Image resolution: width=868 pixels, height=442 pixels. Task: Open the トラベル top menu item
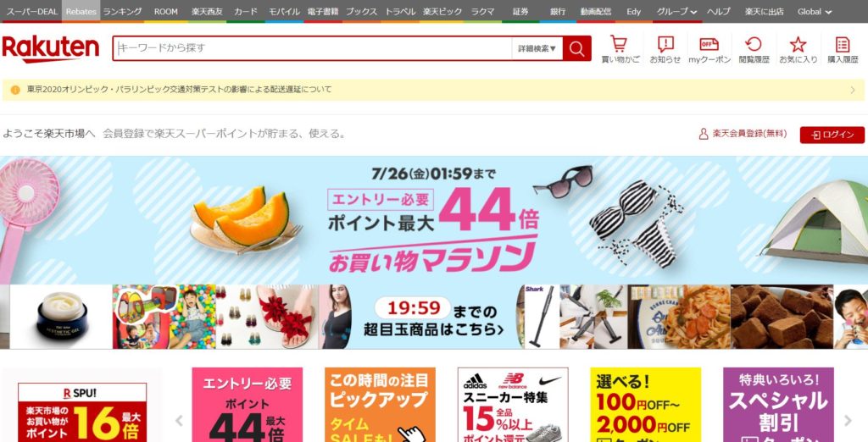tap(400, 11)
